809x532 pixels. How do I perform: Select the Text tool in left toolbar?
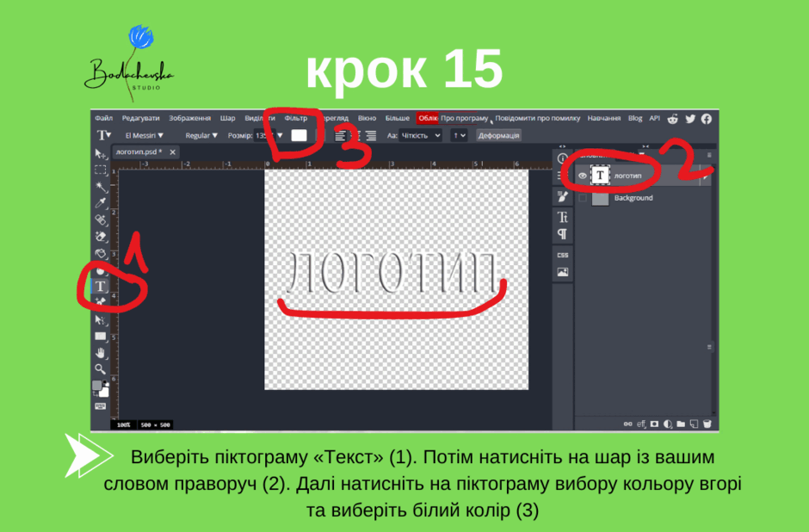click(100, 287)
